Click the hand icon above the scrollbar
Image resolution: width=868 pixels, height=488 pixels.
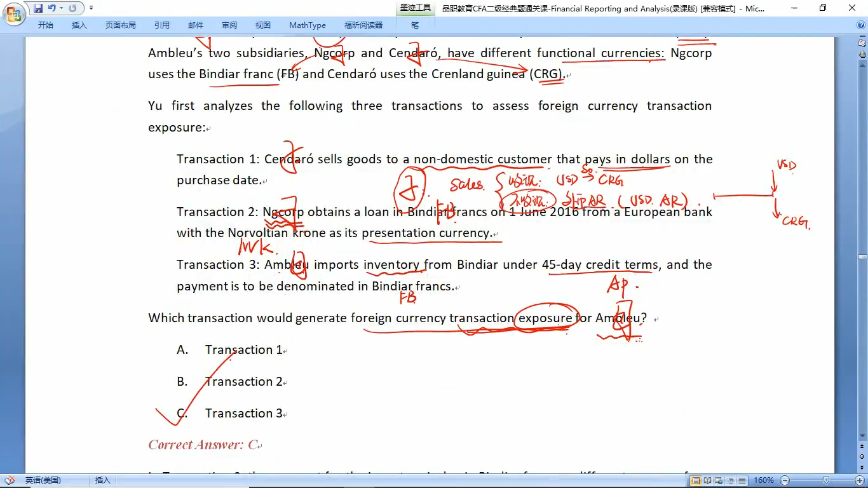pos(862,55)
